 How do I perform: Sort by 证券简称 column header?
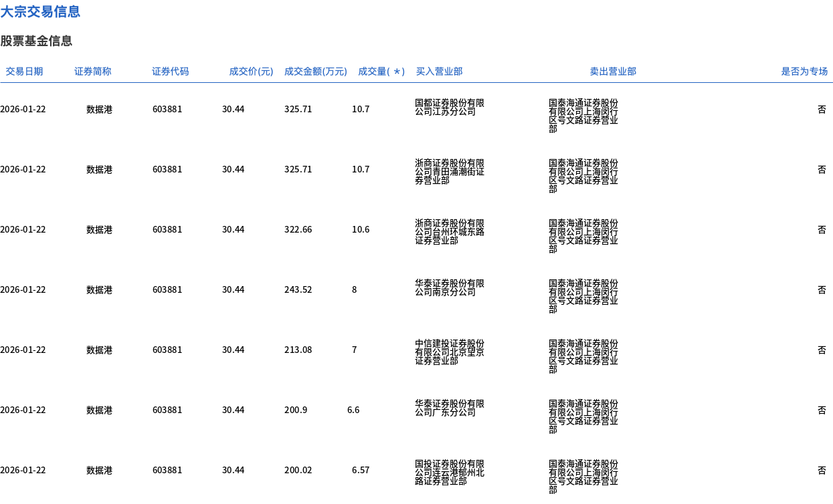(x=93, y=72)
